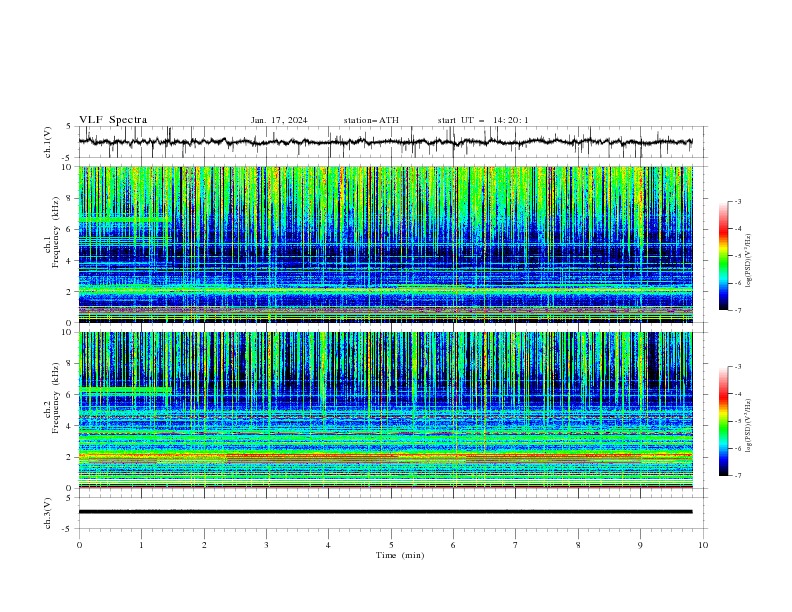This screenshot has height=612, width=792.
Task: Click the "-7" value on ch.1 color scale
Action: (x=738, y=310)
